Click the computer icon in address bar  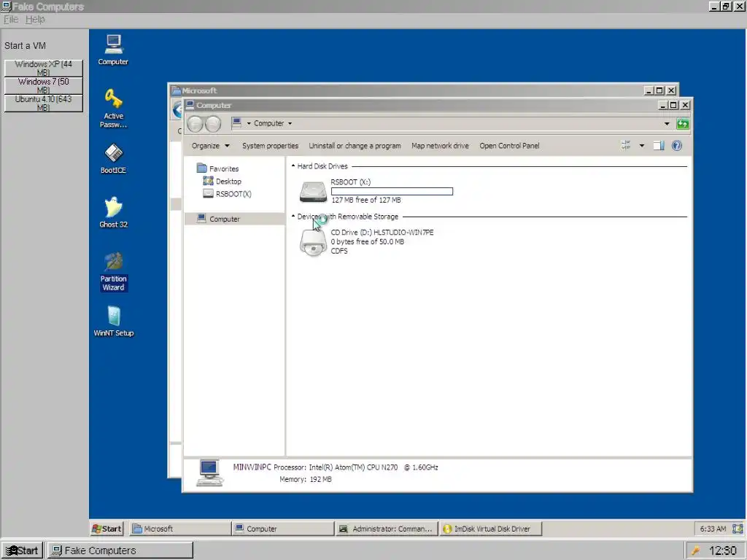point(237,122)
